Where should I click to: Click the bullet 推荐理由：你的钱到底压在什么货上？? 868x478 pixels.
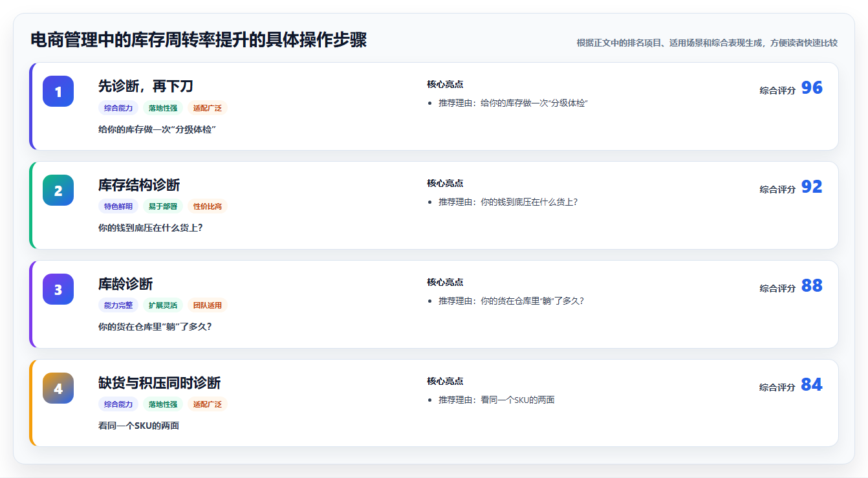coord(508,202)
